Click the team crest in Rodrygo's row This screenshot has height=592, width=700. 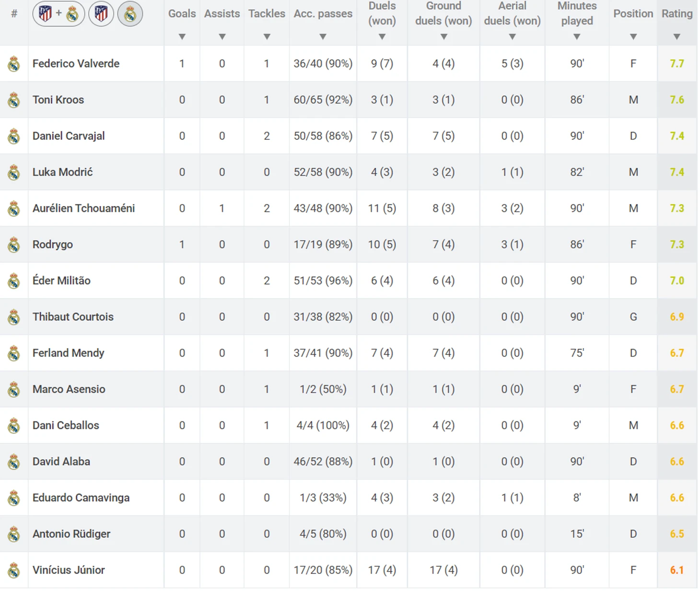(x=14, y=244)
